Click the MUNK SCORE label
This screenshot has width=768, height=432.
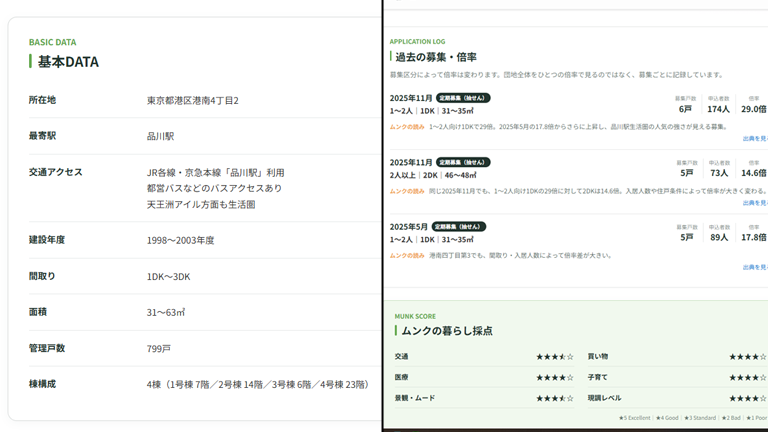[x=415, y=316]
